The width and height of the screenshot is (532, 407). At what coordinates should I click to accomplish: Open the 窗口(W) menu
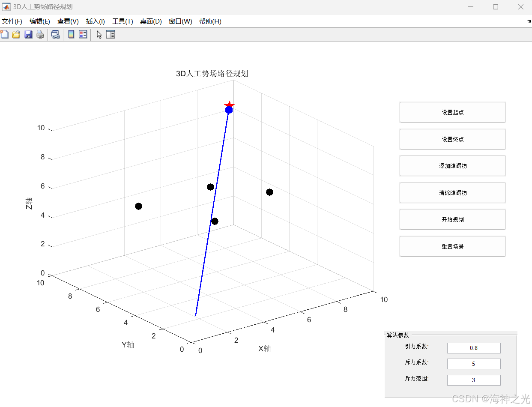click(x=180, y=21)
